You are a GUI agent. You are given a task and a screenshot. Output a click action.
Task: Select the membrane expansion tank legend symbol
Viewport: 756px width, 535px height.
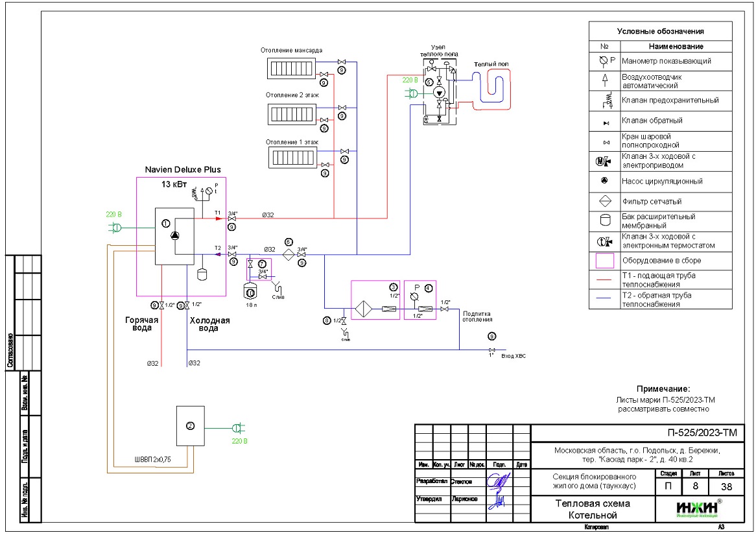(x=604, y=221)
